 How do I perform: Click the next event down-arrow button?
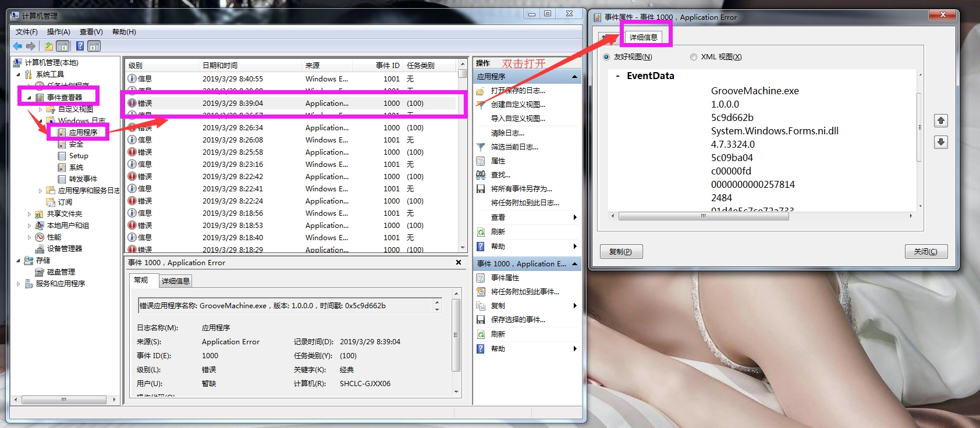(940, 142)
